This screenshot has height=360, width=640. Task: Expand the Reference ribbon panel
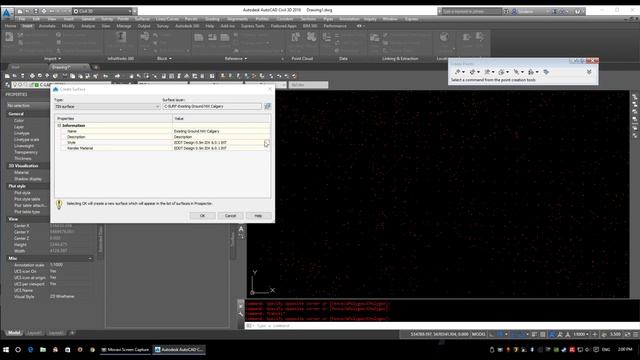236,59
